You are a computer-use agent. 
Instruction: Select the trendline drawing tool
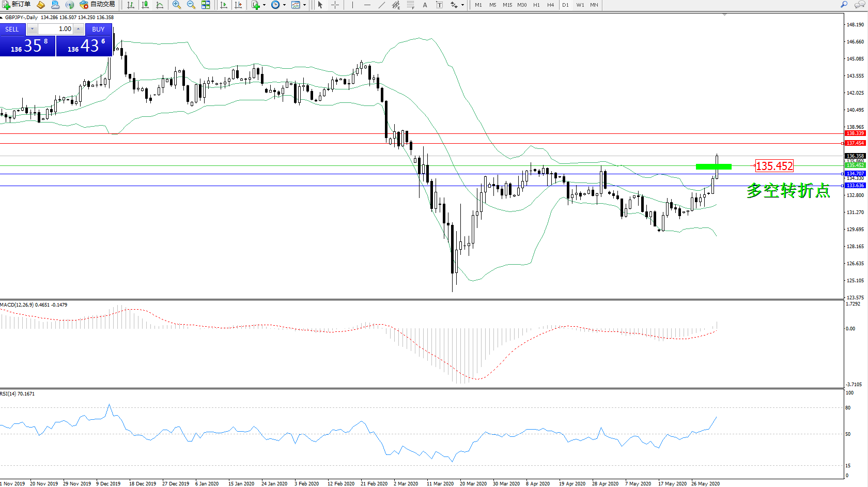(381, 5)
